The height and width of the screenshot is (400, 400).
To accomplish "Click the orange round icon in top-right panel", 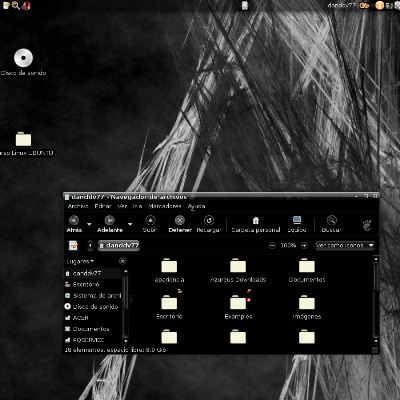I will coord(379,5).
